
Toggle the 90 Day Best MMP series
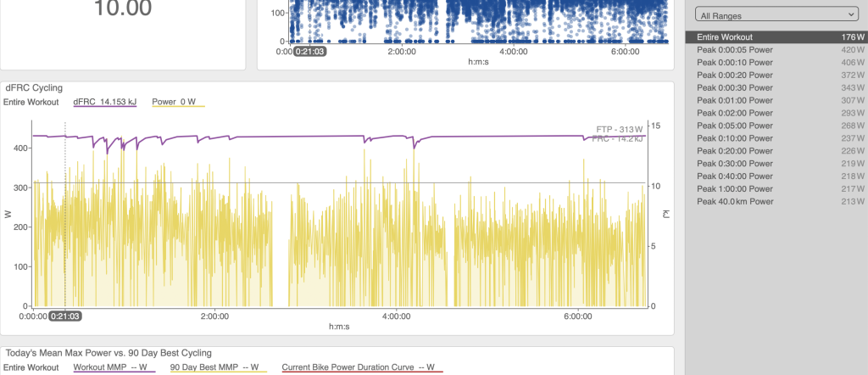[x=218, y=367]
